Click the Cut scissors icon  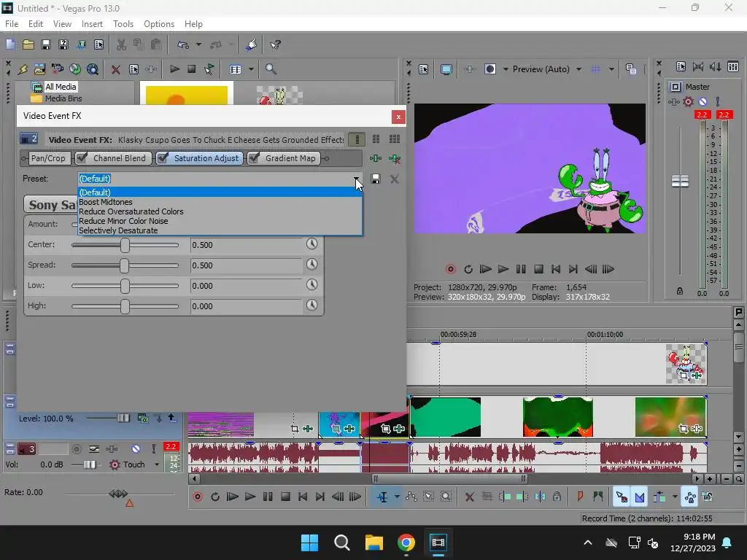click(121, 44)
